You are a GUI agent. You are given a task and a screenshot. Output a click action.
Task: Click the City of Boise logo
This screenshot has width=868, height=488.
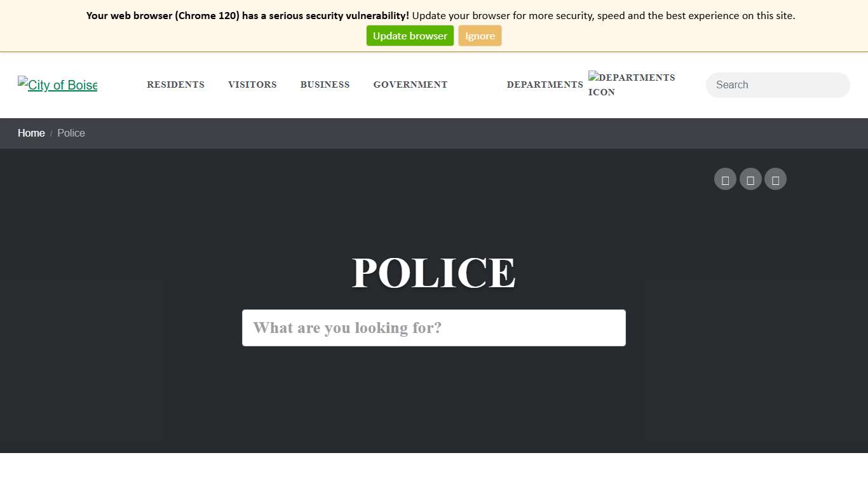coord(57,85)
